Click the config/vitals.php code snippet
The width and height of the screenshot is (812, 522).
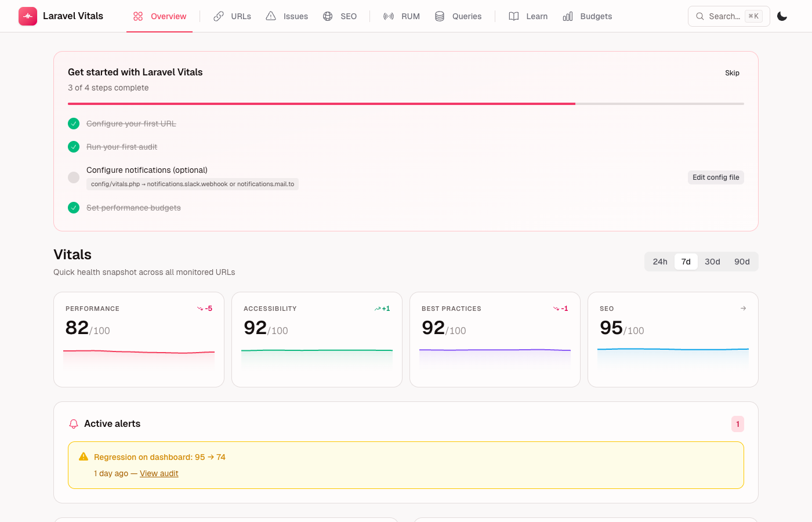click(x=193, y=184)
